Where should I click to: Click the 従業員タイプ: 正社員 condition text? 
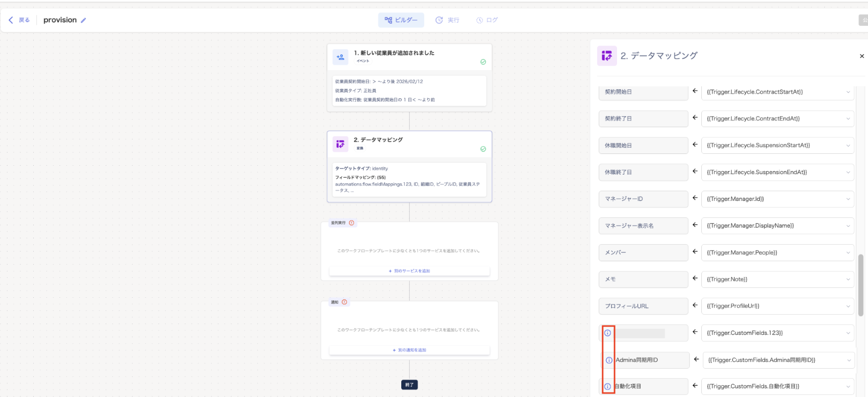point(356,91)
